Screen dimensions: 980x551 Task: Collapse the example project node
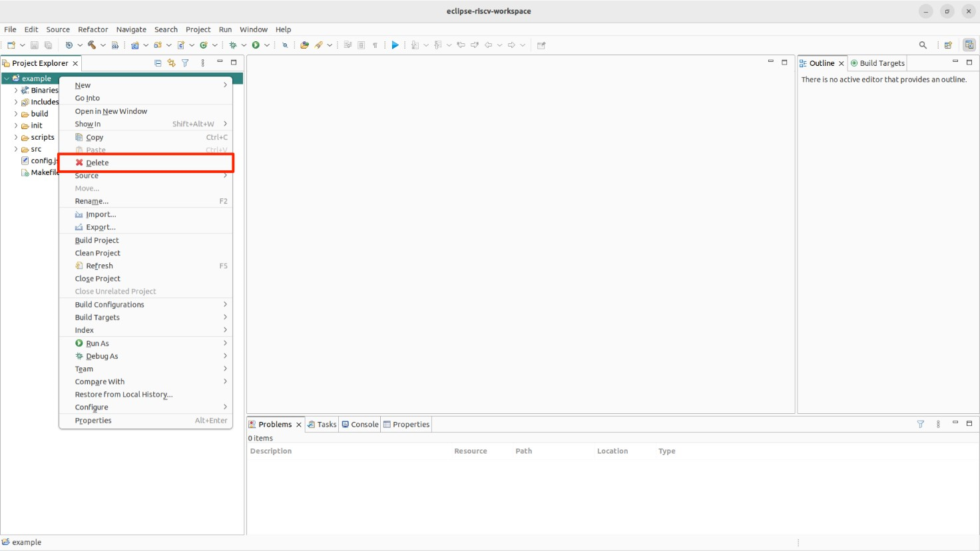[7, 79]
